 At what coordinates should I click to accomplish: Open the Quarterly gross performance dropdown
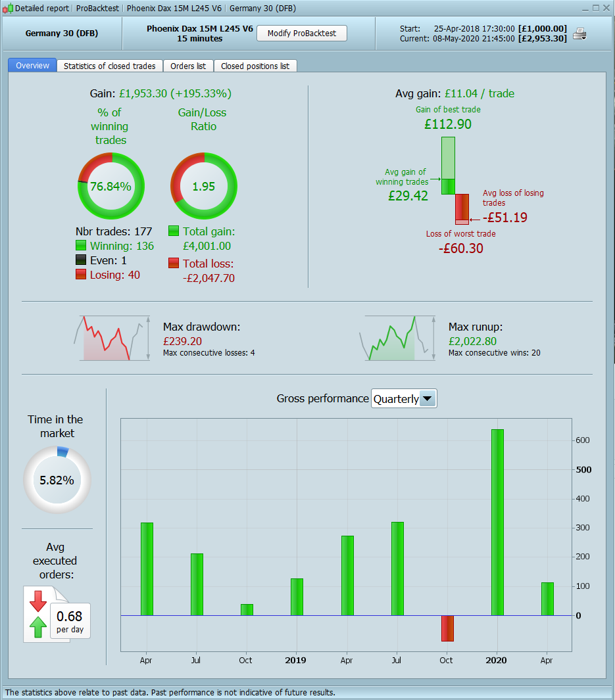point(404,399)
